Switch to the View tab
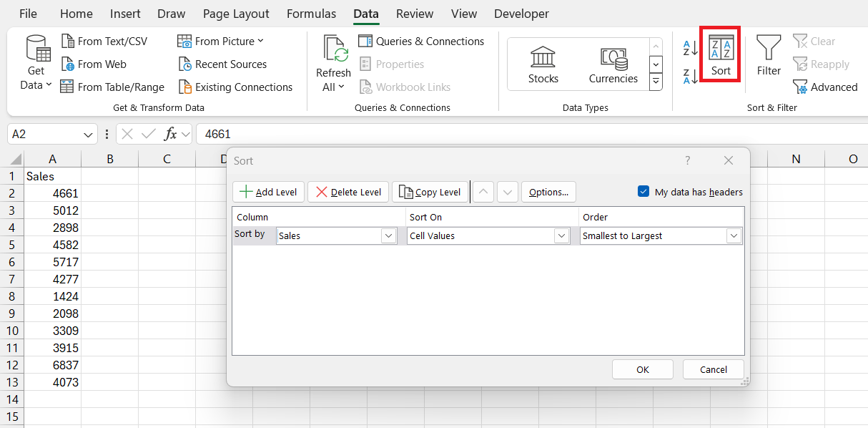The height and width of the screenshot is (428, 868). point(464,14)
